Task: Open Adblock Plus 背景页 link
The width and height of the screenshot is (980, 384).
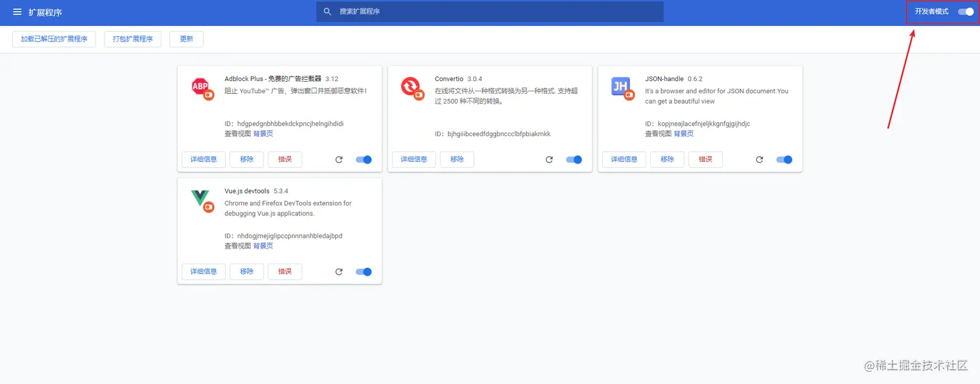Action: pos(262,133)
